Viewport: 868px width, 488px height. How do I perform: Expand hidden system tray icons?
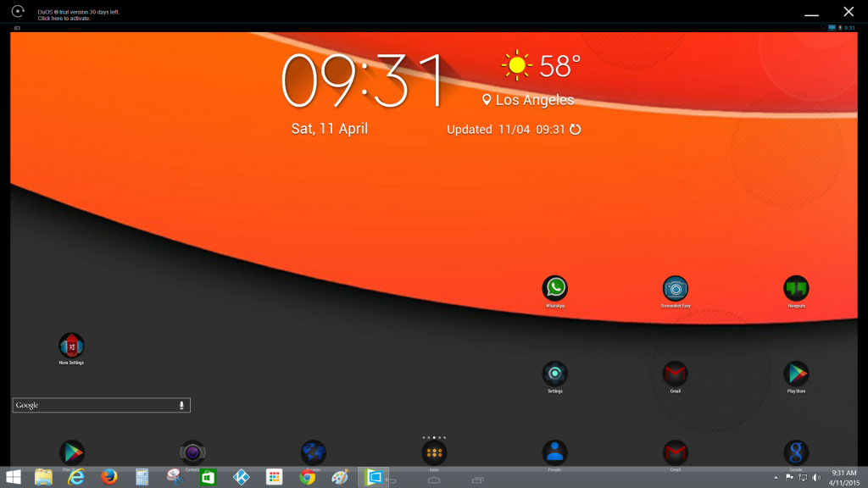point(776,478)
